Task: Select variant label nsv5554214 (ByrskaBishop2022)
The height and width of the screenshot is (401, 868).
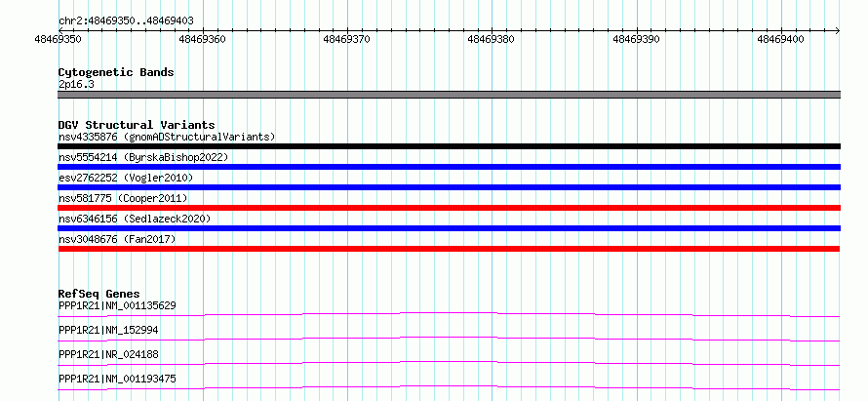Action: 143,157
